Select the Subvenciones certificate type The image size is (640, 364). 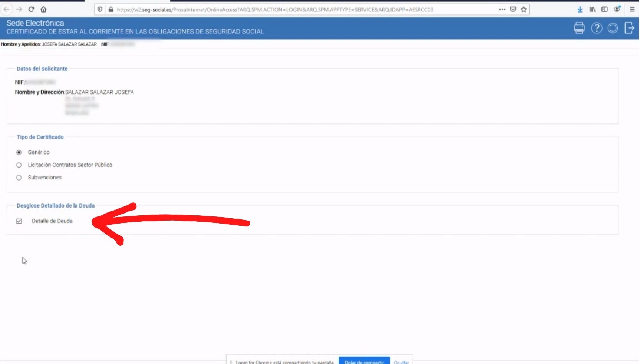(19, 178)
